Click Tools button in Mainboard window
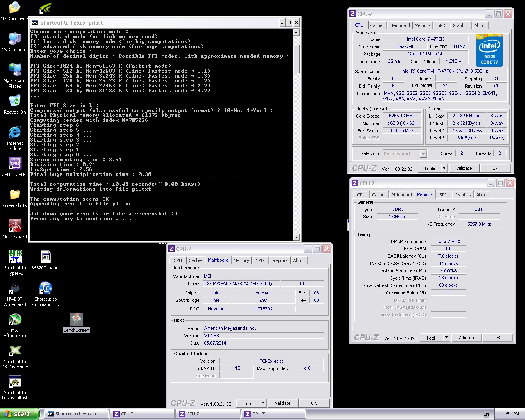This screenshot has height=420, width=525. pos(248,403)
